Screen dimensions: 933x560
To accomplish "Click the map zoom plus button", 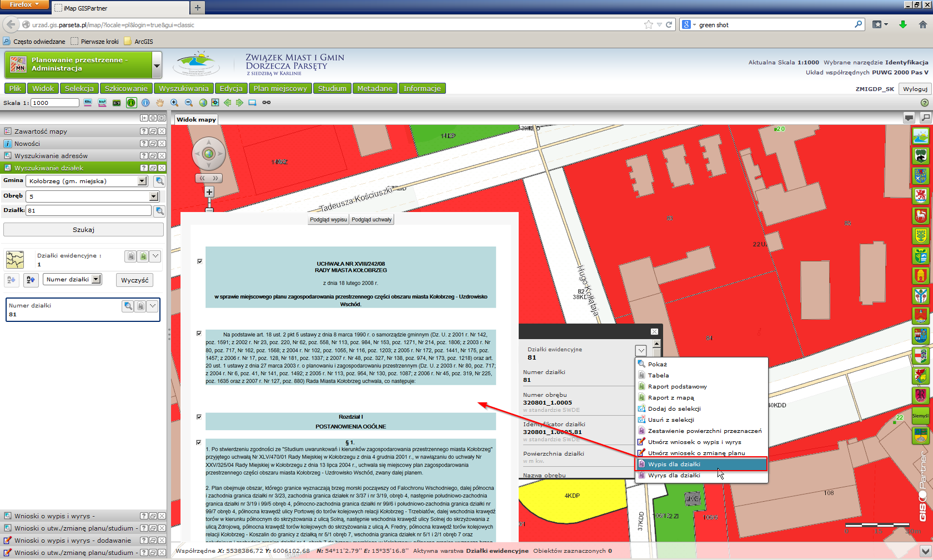I will pos(209,192).
